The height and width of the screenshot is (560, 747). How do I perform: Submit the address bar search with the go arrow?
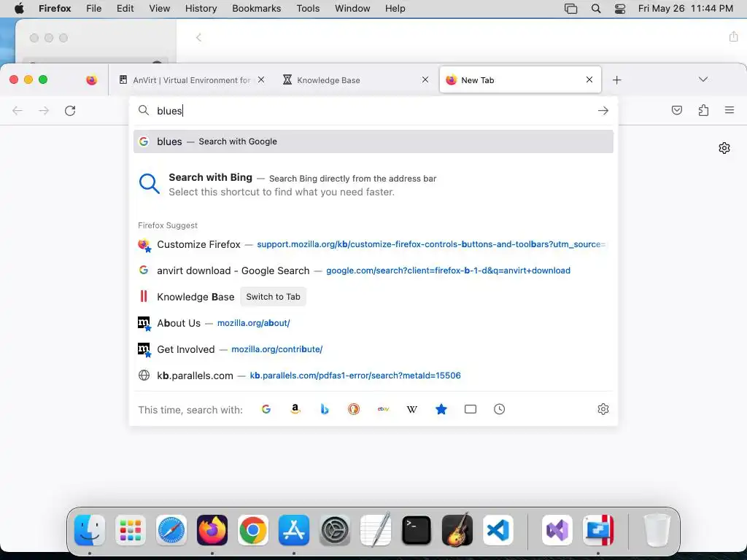pos(603,111)
